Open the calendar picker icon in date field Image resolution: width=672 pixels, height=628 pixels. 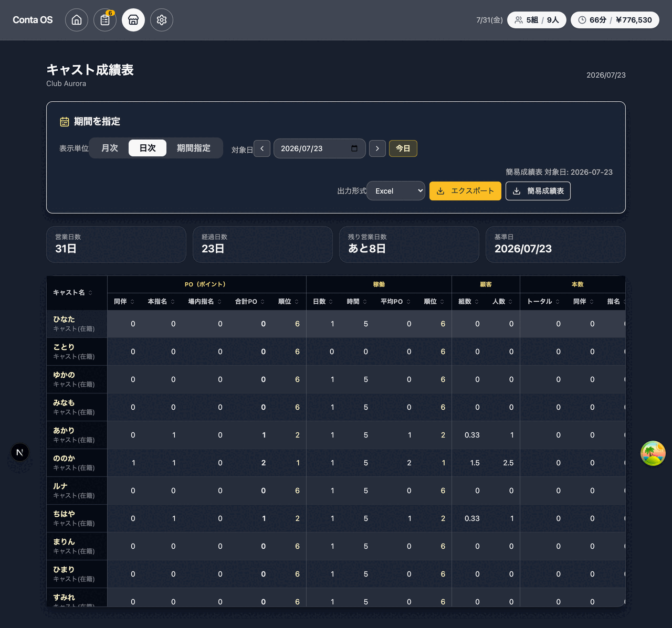tap(354, 148)
